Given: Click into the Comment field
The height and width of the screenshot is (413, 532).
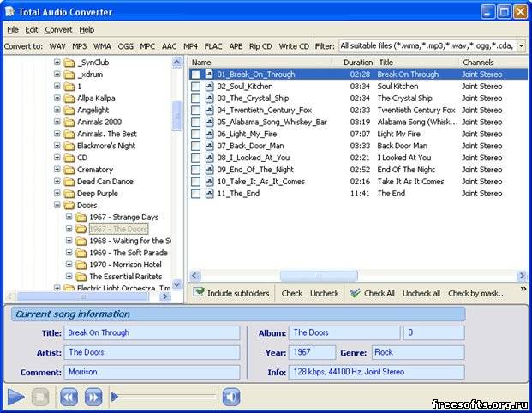Looking at the screenshot, I should click(x=152, y=372).
